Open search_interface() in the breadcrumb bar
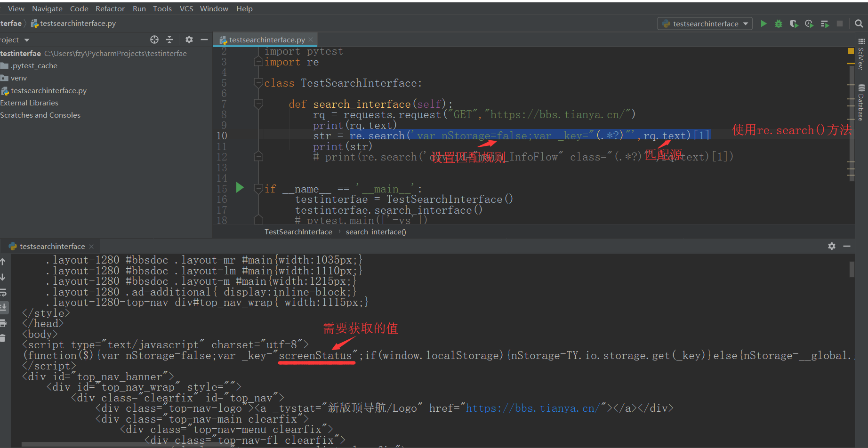 [375, 232]
